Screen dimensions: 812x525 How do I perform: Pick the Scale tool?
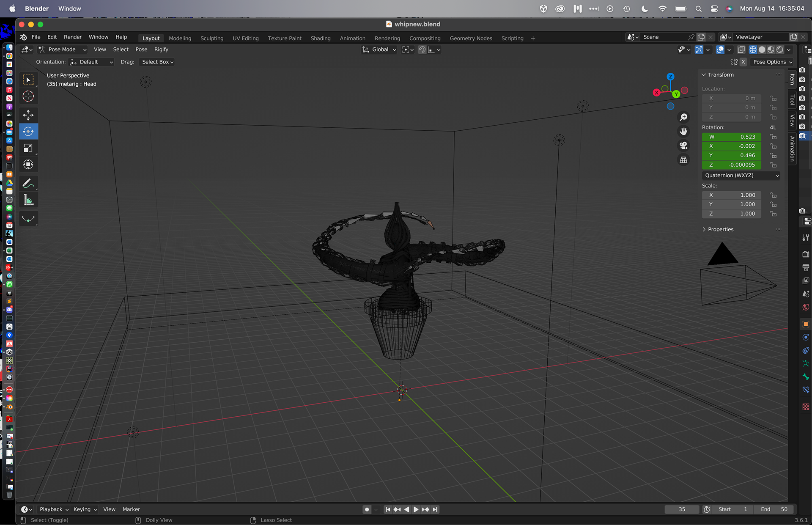[28, 148]
